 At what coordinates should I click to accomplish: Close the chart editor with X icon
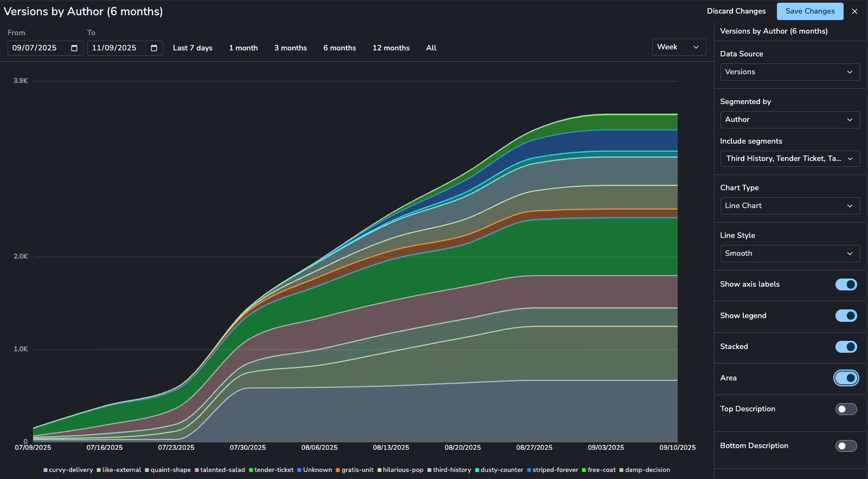pyautogui.click(x=854, y=11)
